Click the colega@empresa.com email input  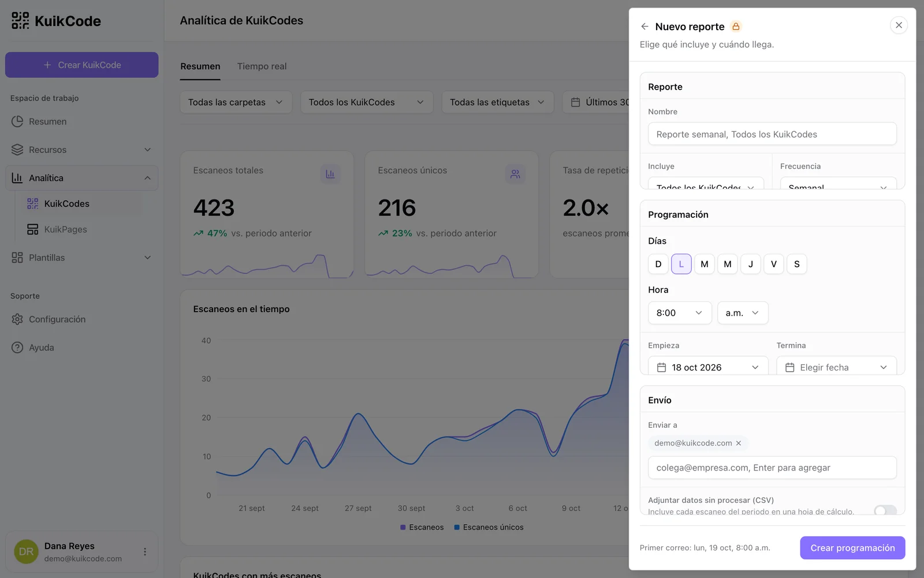pos(772,468)
